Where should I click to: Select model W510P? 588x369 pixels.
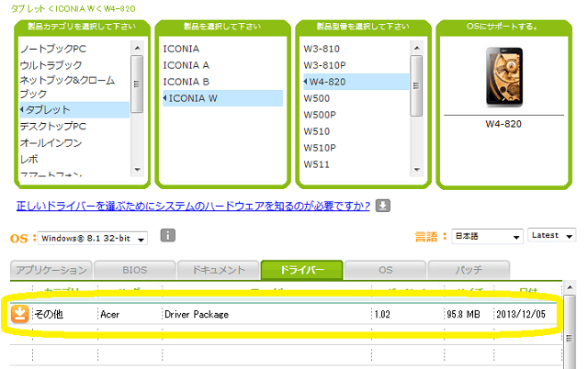pos(320,148)
